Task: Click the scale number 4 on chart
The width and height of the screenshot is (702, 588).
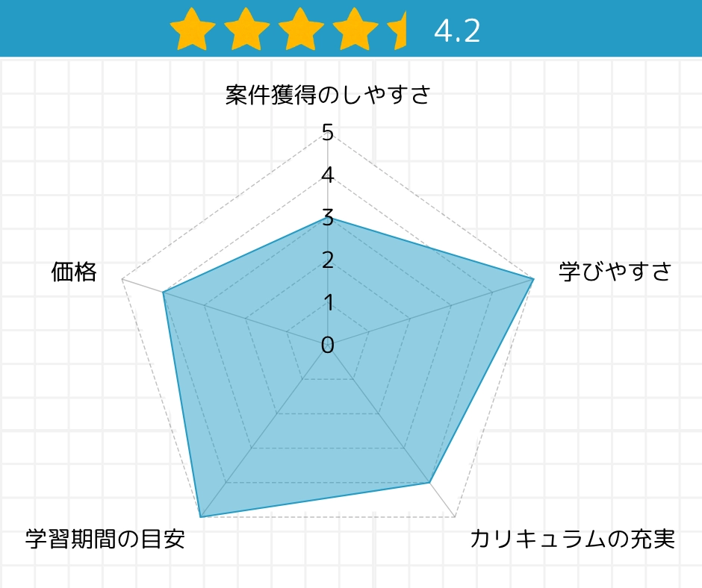Action: click(x=328, y=175)
